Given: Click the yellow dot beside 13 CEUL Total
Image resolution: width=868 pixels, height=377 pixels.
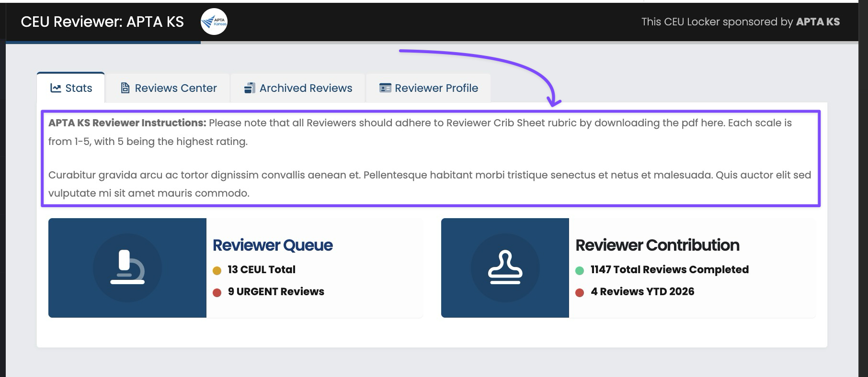Looking at the screenshot, I should [x=217, y=271].
